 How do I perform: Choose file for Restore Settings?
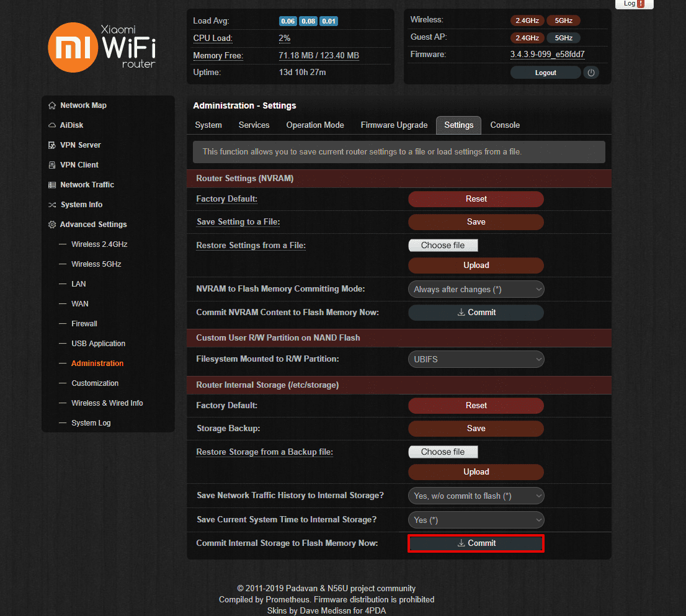(443, 246)
